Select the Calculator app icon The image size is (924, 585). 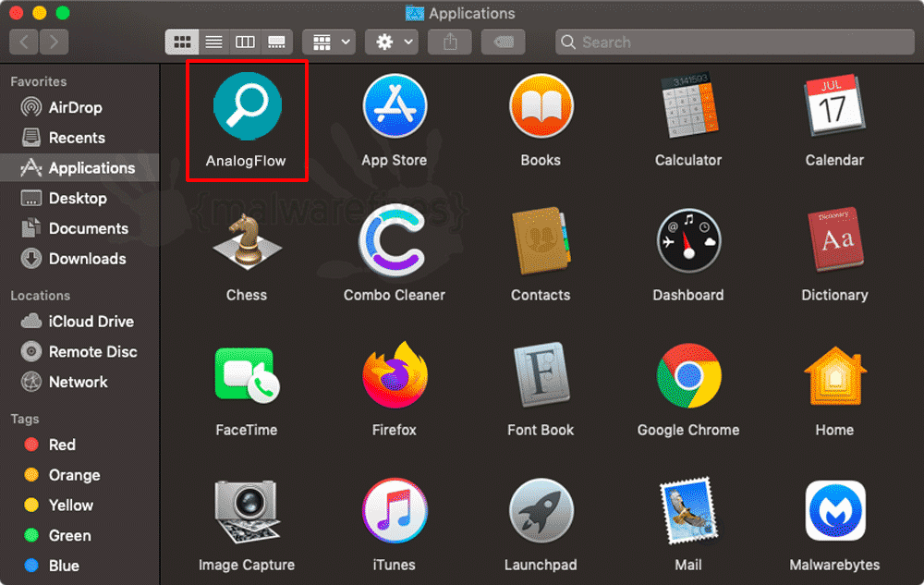[x=687, y=106]
